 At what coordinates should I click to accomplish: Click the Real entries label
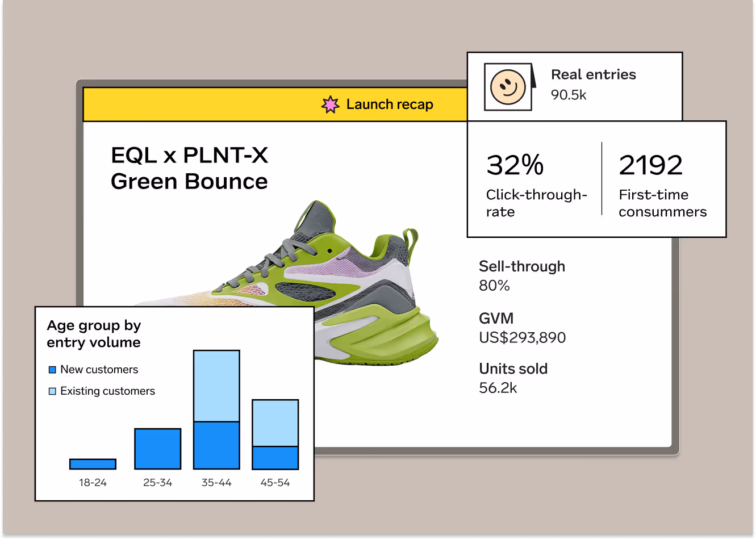[594, 74]
